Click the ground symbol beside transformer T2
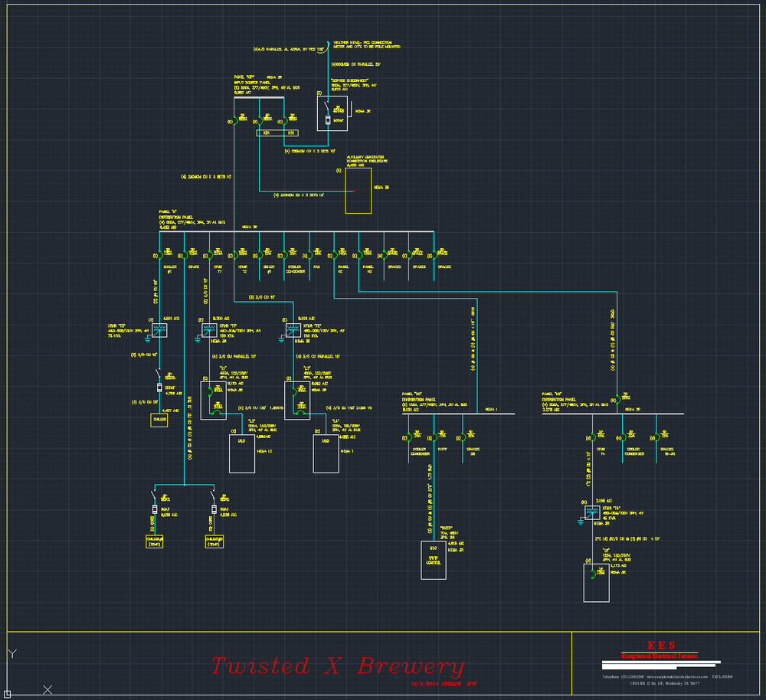The image size is (766, 700). click(x=281, y=339)
